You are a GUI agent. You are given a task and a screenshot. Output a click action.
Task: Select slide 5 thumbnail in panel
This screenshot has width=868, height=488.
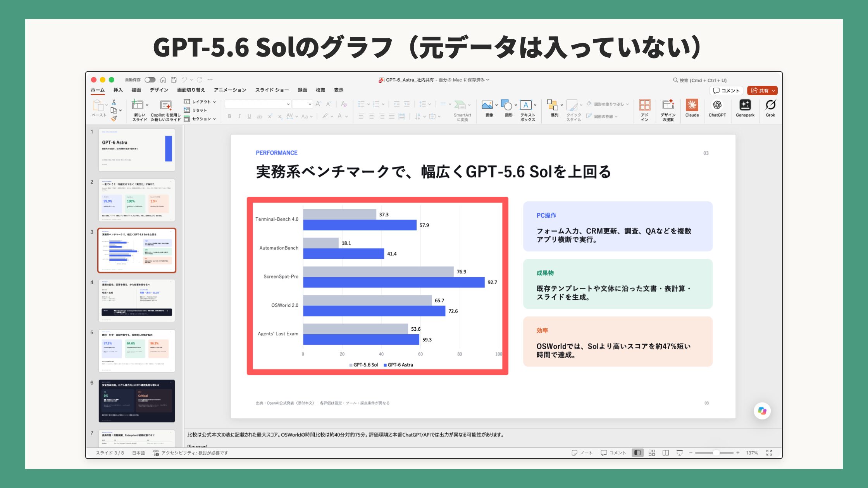click(136, 351)
